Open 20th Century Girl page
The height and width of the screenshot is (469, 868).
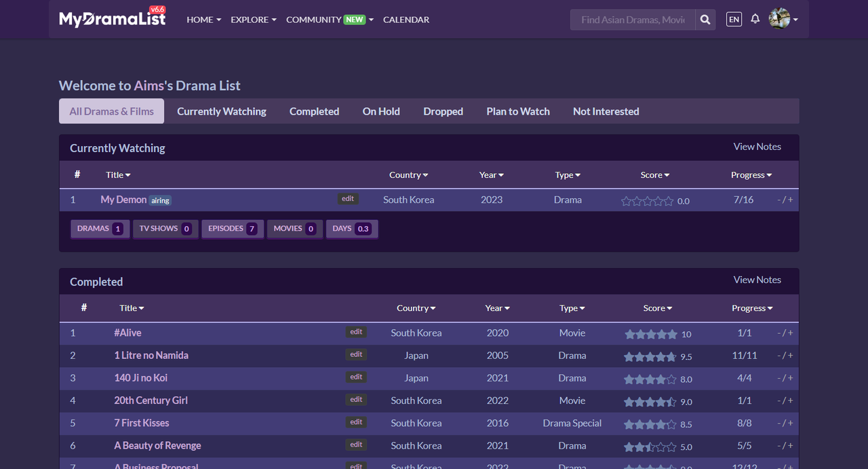tap(151, 400)
